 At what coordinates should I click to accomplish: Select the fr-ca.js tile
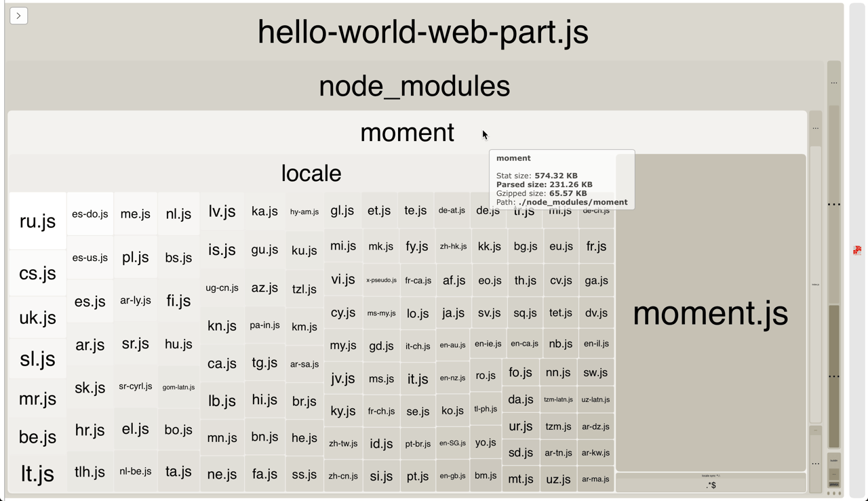click(x=418, y=280)
